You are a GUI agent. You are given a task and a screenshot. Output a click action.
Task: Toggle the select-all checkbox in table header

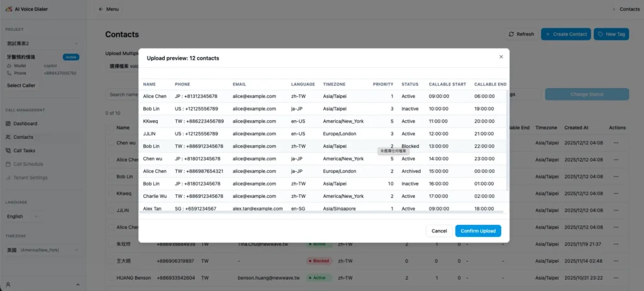pyautogui.click(x=109, y=128)
